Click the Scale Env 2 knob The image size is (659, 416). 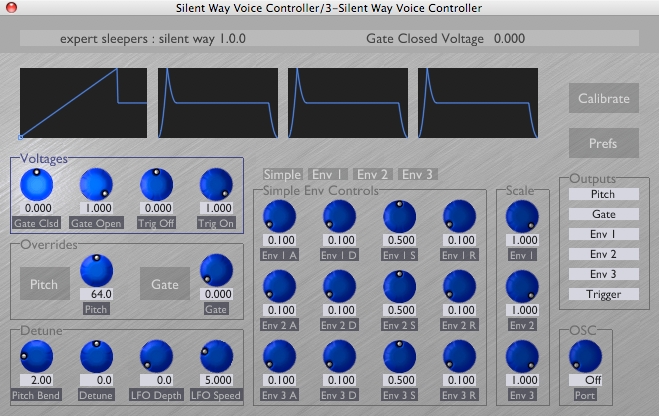click(522, 286)
